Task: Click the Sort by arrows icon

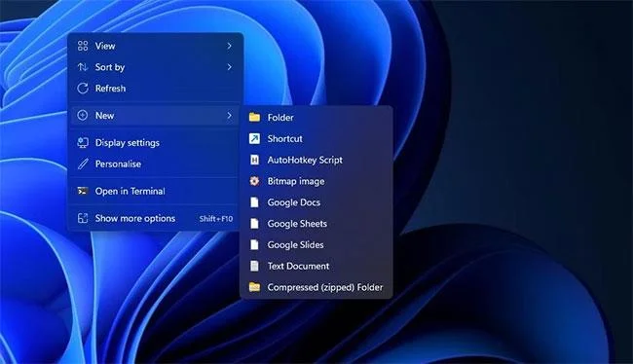Action: point(83,67)
